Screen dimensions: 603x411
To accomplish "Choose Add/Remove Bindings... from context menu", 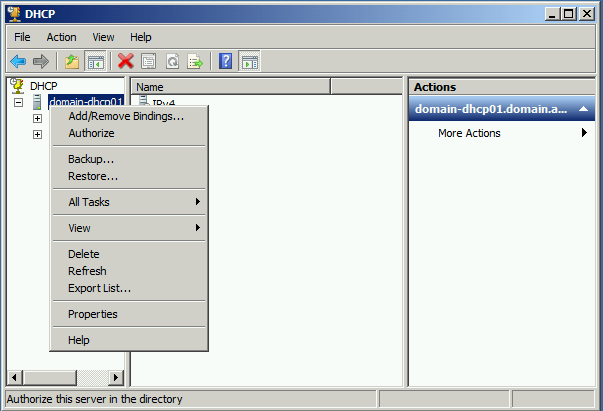I will pos(129,116).
